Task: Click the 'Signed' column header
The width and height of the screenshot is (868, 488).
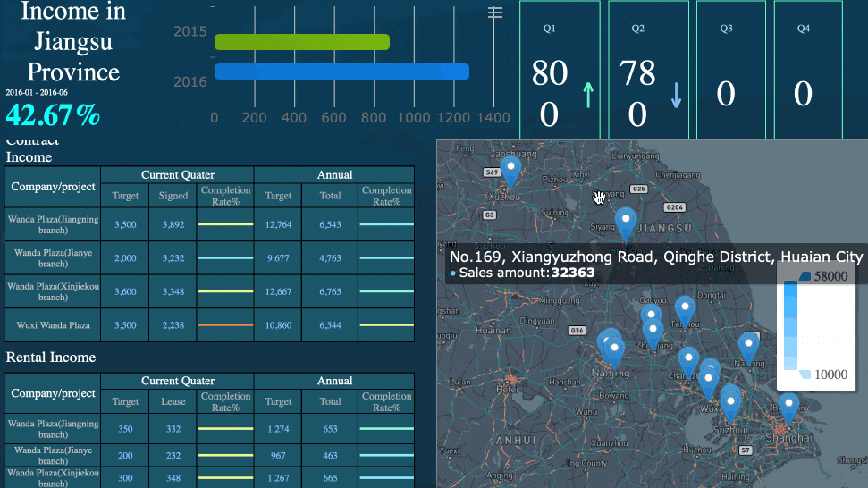Action: point(173,196)
